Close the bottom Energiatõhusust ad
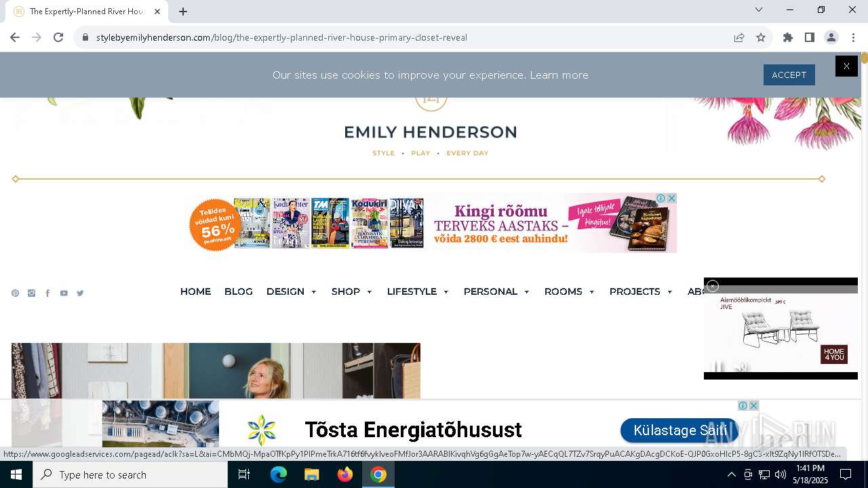Screen dimensions: 868x488 tap(753, 405)
